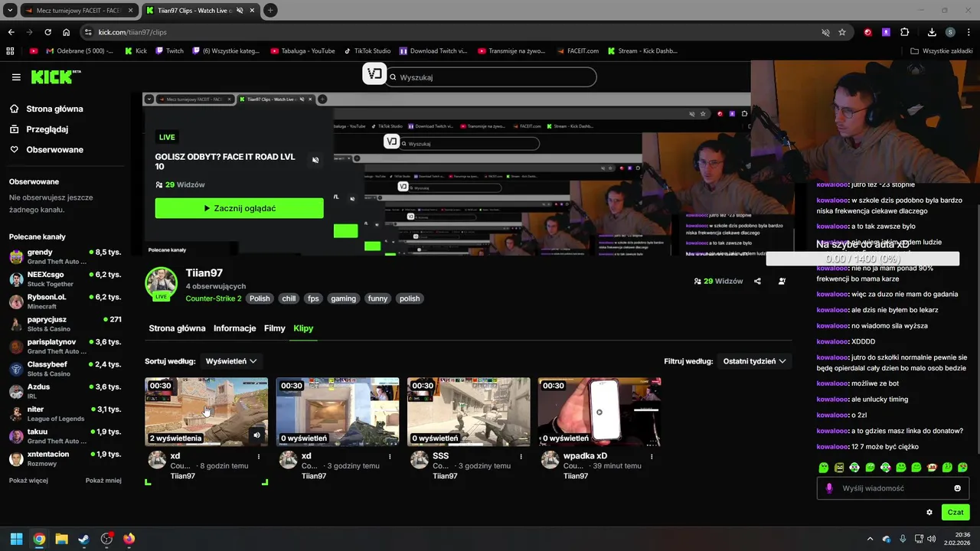Toggle site sound mute icon in address bar
The width and height of the screenshot is (980, 551).
click(825, 32)
